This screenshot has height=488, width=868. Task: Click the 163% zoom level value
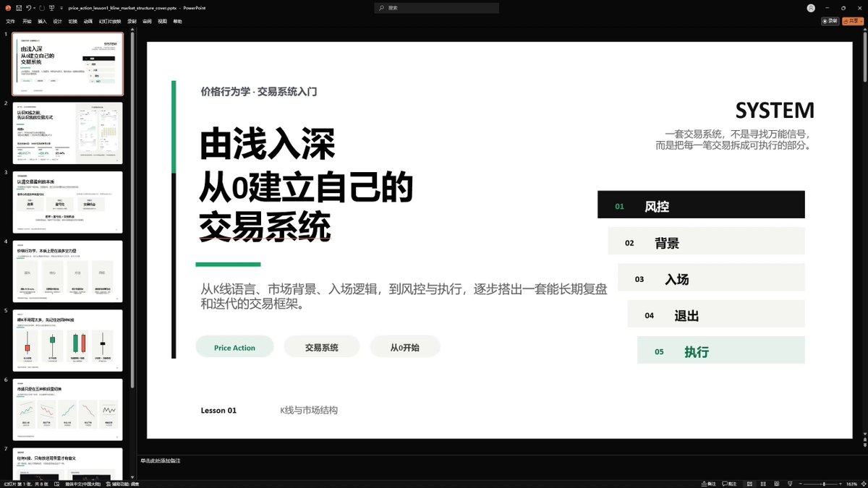[851, 483]
